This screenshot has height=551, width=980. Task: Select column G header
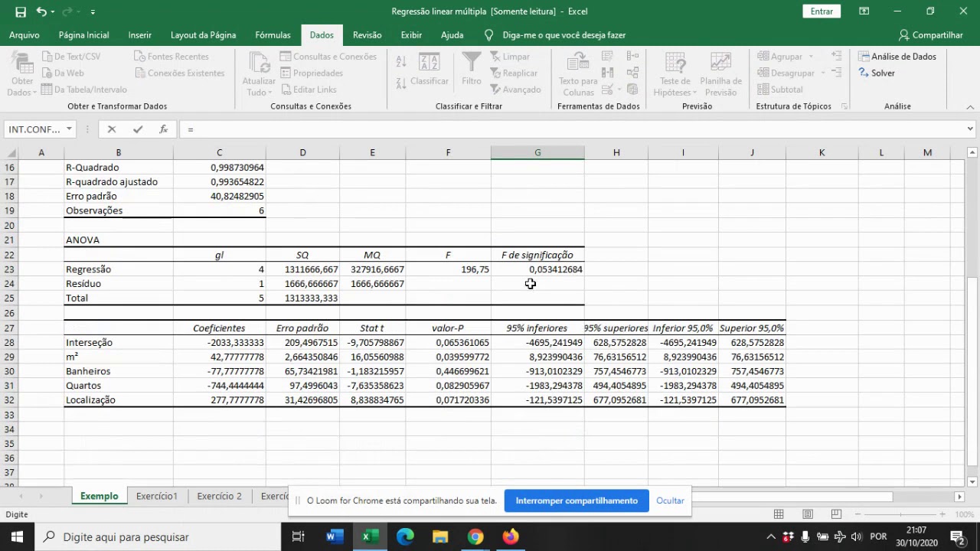[x=537, y=153]
